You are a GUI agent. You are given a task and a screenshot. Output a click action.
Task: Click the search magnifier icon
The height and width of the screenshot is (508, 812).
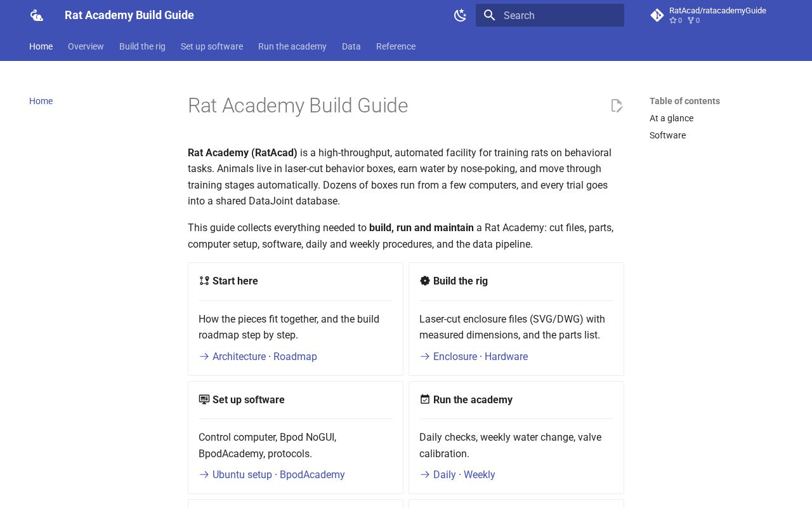tap(489, 15)
